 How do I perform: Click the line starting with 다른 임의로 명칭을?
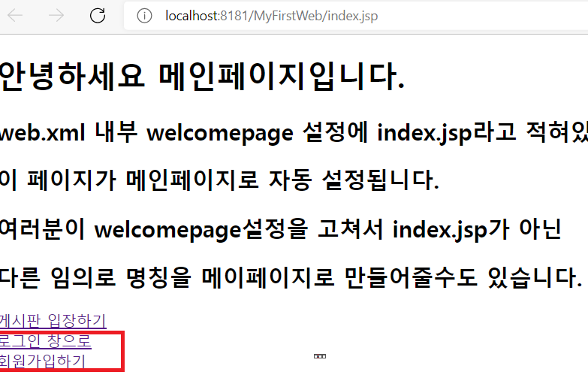291,277
